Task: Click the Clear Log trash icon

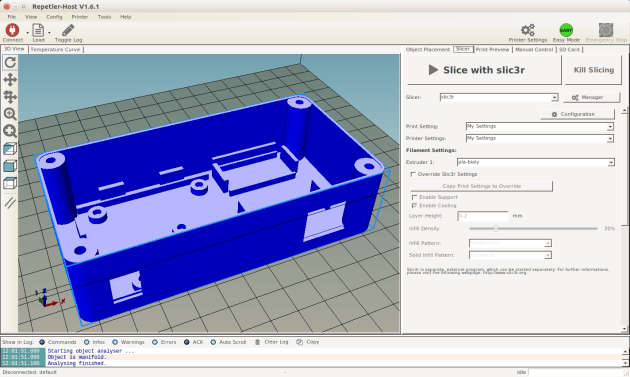Action: tap(257, 342)
